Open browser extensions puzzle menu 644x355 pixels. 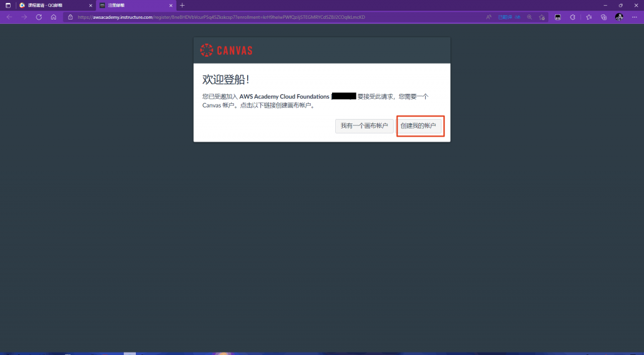coord(572,17)
